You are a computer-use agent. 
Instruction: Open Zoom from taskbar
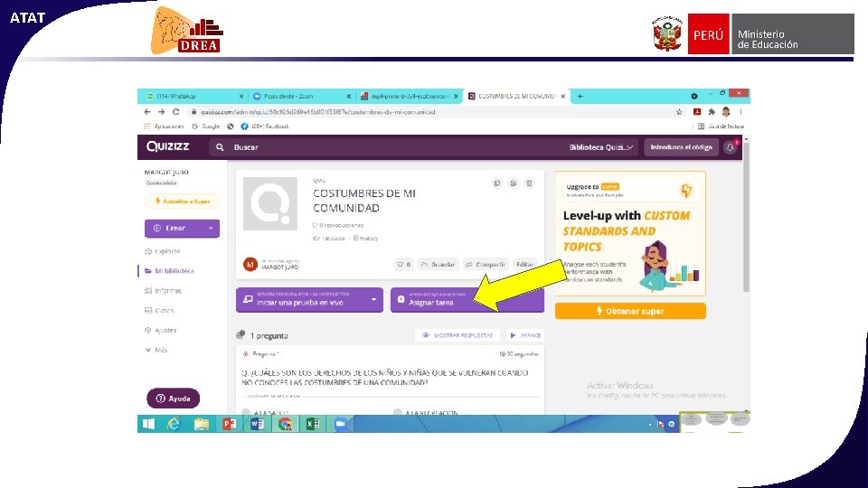click(341, 424)
